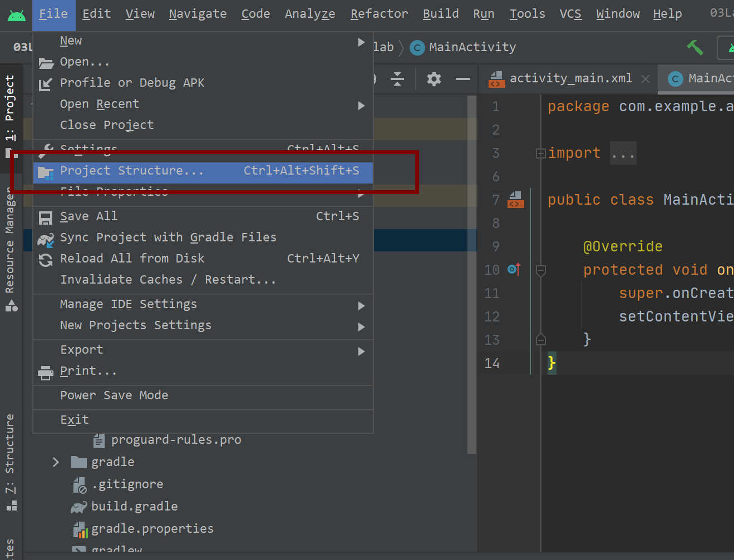
Task: Select Invalidate Caches / Restart...
Action: click(x=203, y=280)
